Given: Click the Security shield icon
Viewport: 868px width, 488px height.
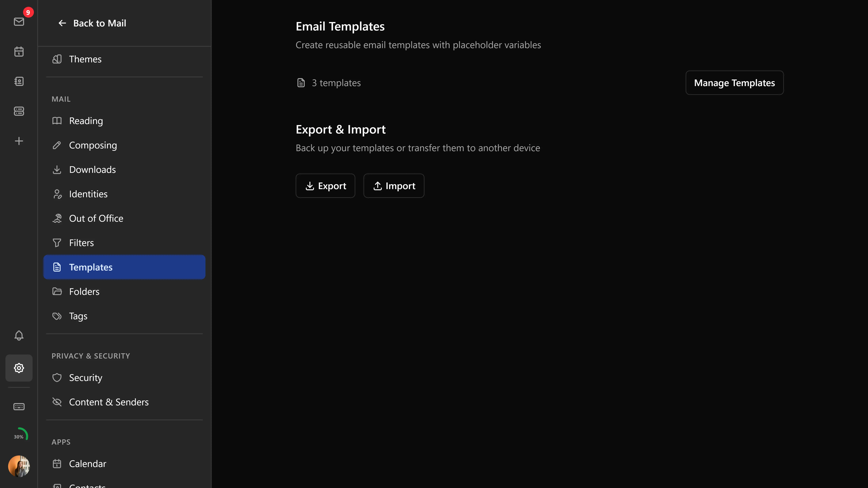Looking at the screenshot, I should pyautogui.click(x=57, y=378).
